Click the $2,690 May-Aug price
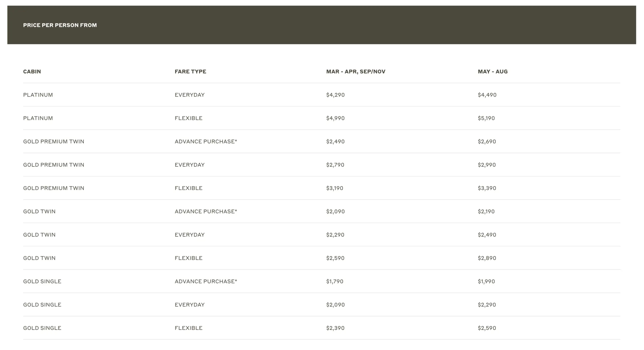644x350 pixels. tap(487, 142)
